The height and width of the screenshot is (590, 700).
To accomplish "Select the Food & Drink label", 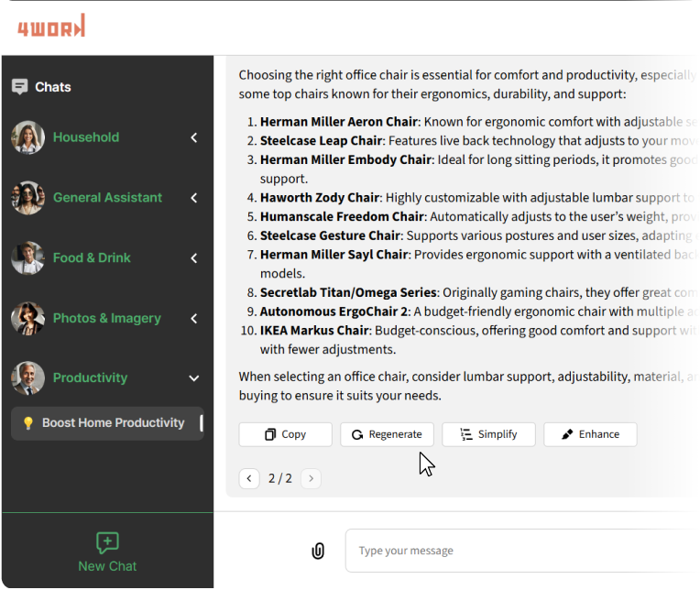I will point(92,257).
